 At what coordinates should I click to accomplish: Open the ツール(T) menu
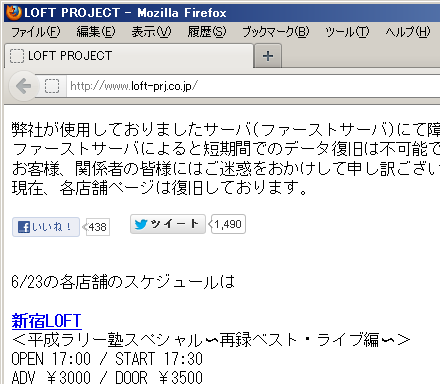(347, 32)
